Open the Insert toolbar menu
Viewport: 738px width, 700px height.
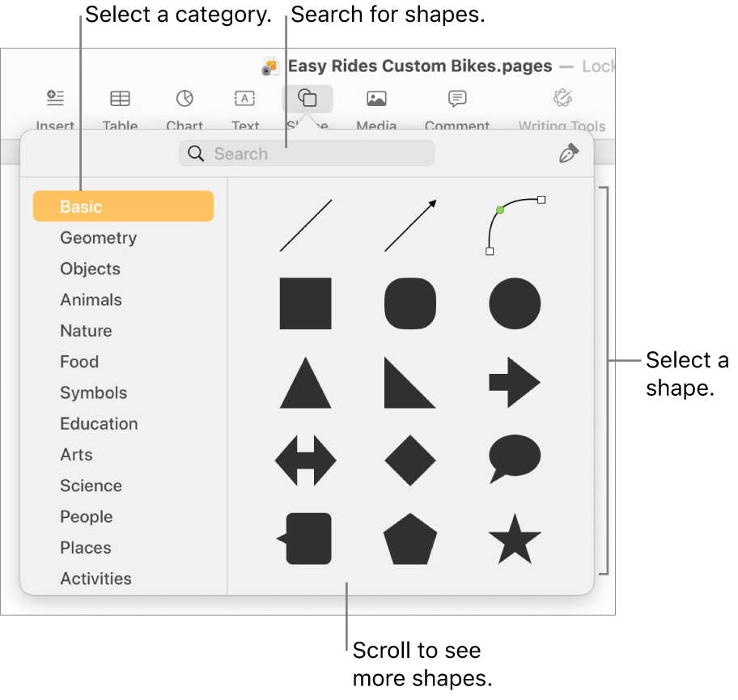[55, 98]
